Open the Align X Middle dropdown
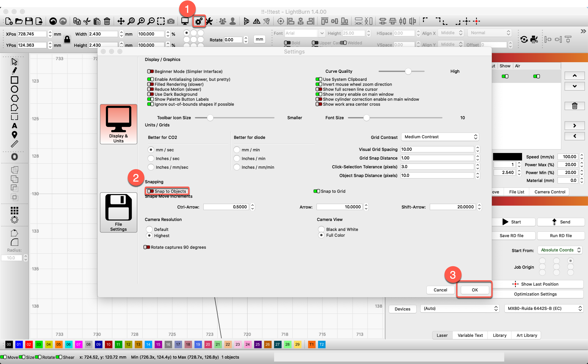 (451, 33)
